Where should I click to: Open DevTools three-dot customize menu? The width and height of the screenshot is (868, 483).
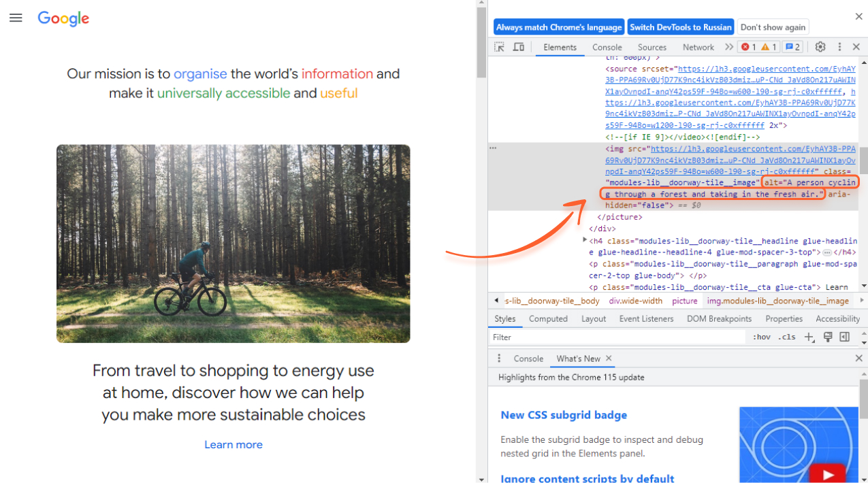click(839, 47)
